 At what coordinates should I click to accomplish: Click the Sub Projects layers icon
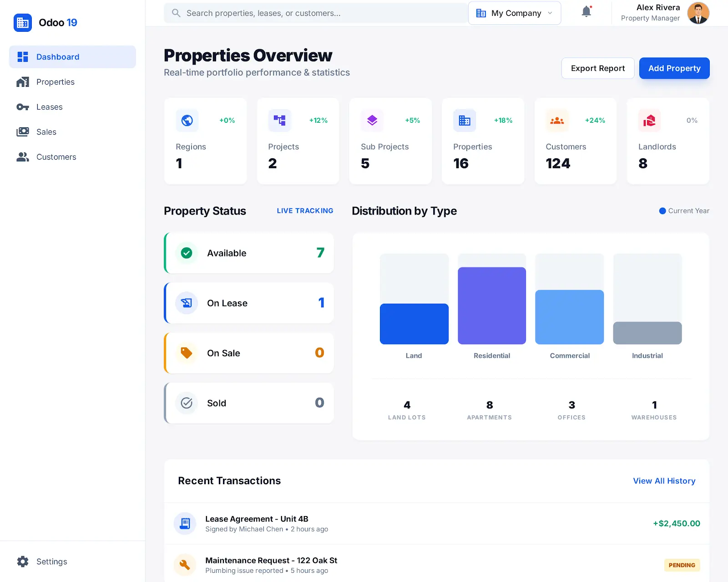(x=372, y=120)
